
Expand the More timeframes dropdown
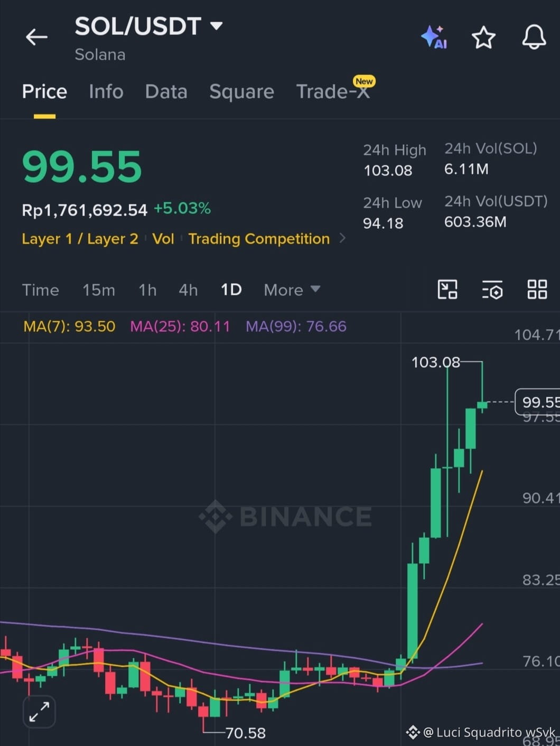tap(292, 290)
